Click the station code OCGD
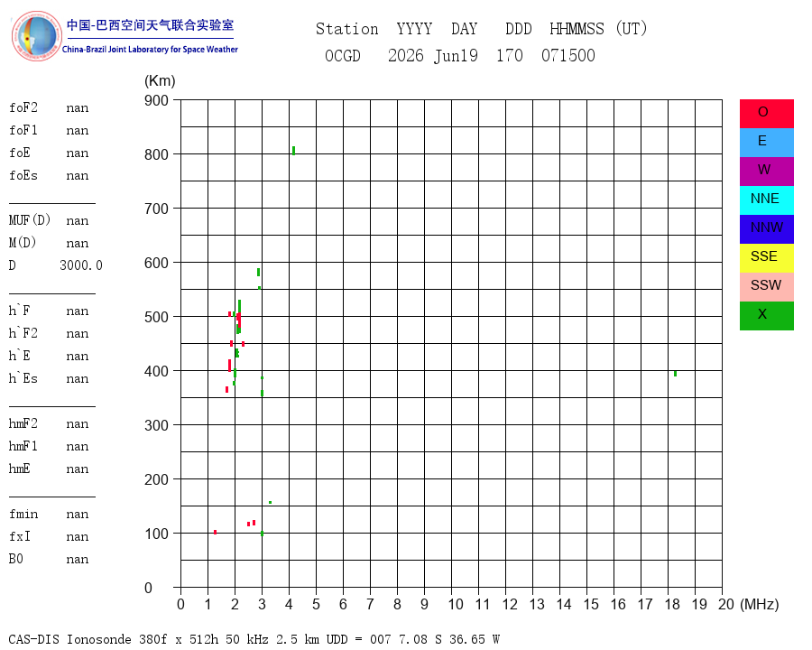The width and height of the screenshot is (812, 650). point(343,55)
